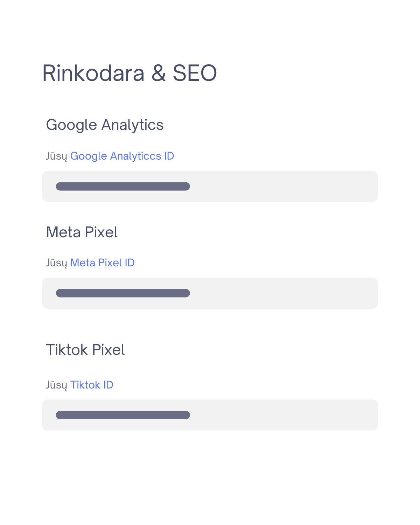Select the Tiktok Pixel section heading
Viewport: 420px width, 525px height.
pos(85,350)
